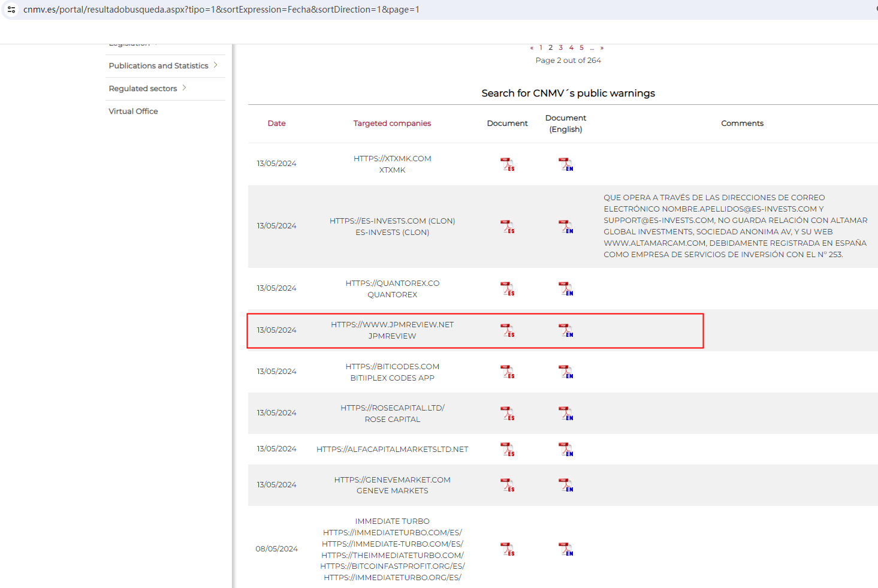Open Spanish PDF for JPMREVIEW warning
Viewport: 878px width, 588px height.
(x=507, y=330)
